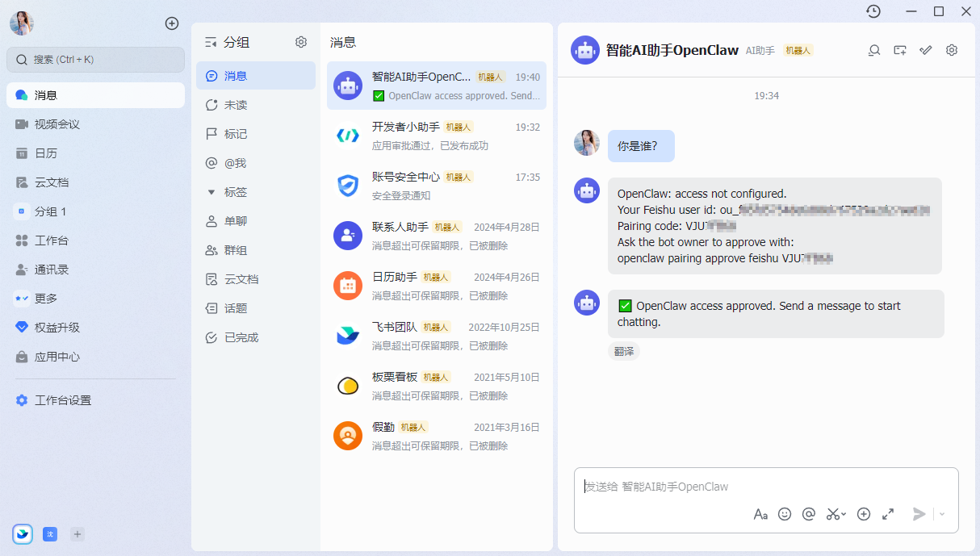Click the OpenClaw access approved message
The image size is (980, 556).
pyautogui.click(x=776, y=314)
